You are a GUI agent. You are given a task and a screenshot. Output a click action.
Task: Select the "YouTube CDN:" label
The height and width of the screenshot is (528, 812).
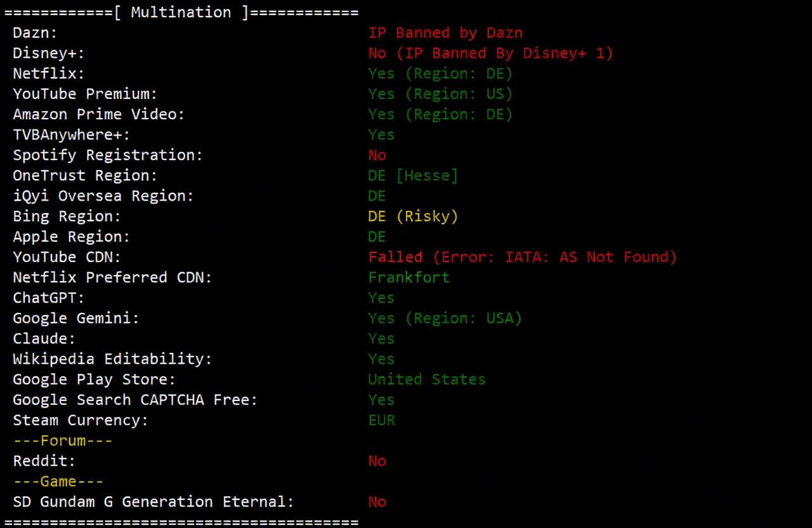67,257
